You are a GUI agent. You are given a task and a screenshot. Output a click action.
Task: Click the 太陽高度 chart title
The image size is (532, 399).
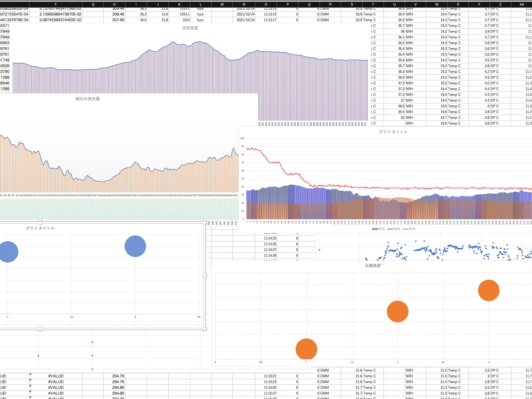(374, 265)
